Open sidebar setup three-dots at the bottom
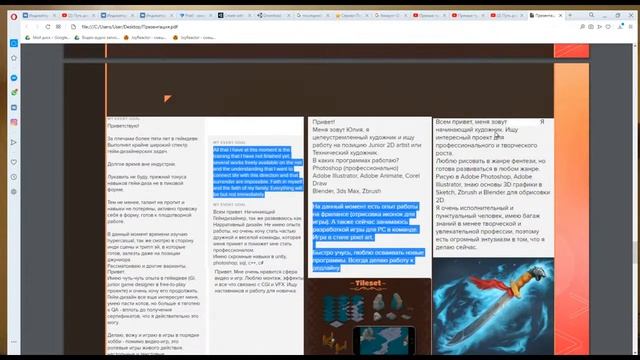 pos(14,342)
